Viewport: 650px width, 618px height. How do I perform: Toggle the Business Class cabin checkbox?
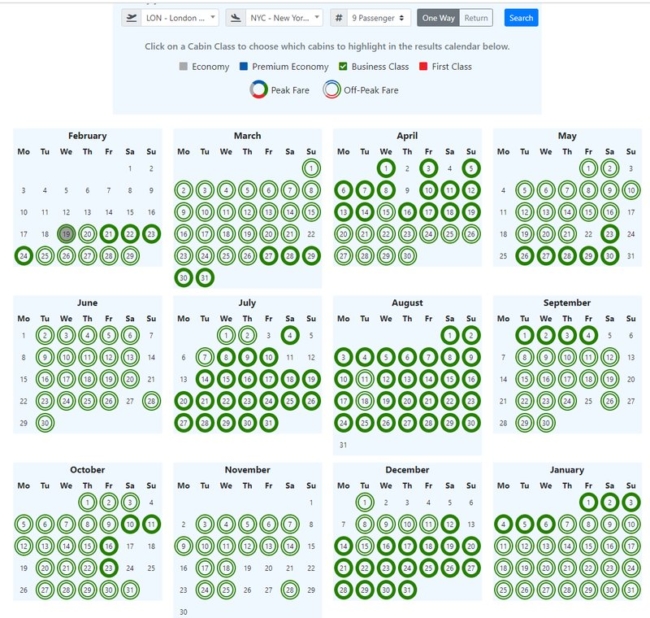(343, 67)
